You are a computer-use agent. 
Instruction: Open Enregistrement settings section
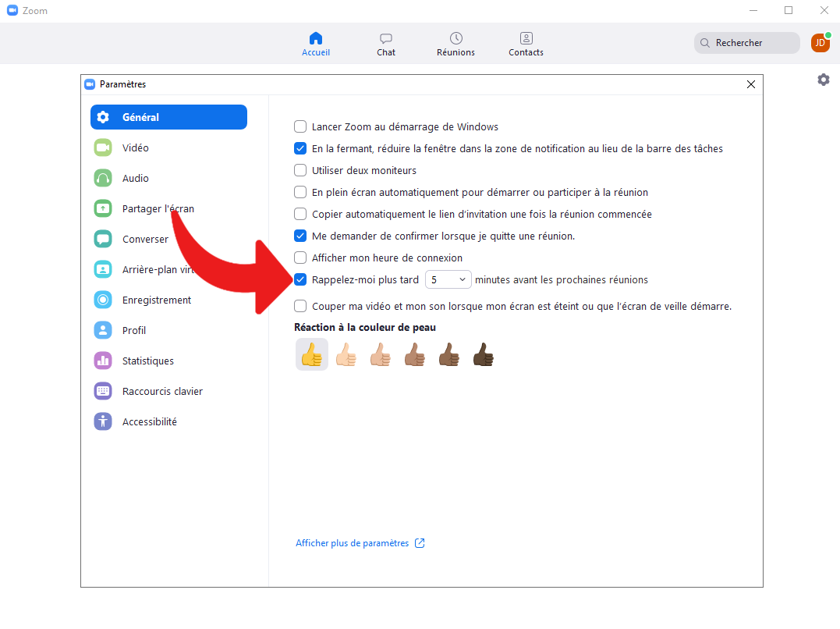tap(157, 300)
